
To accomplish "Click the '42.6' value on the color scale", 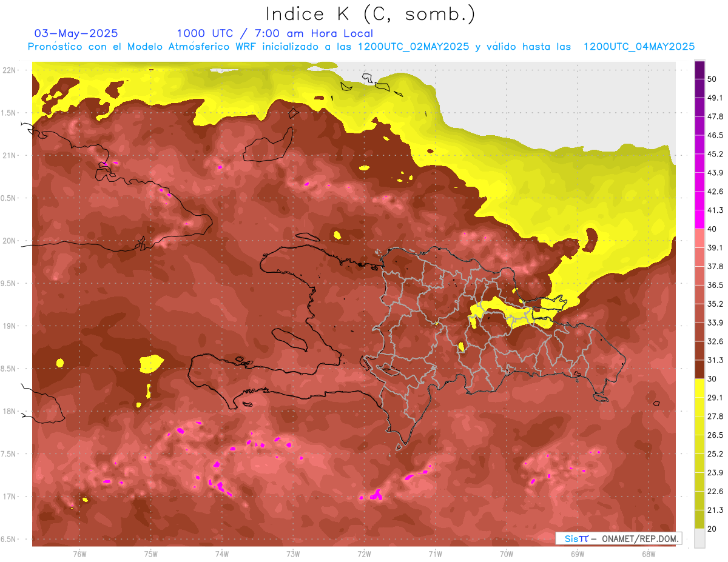I will (715, 192).
